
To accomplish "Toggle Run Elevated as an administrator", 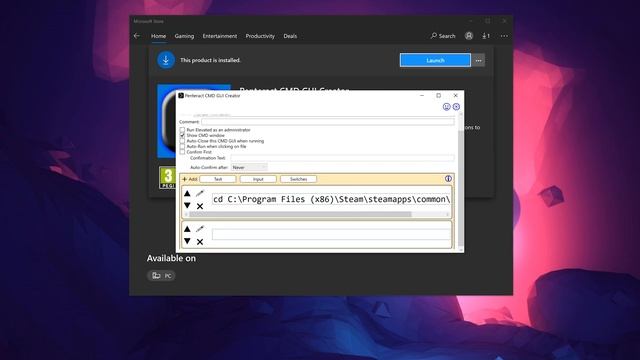I will (182, 130).
